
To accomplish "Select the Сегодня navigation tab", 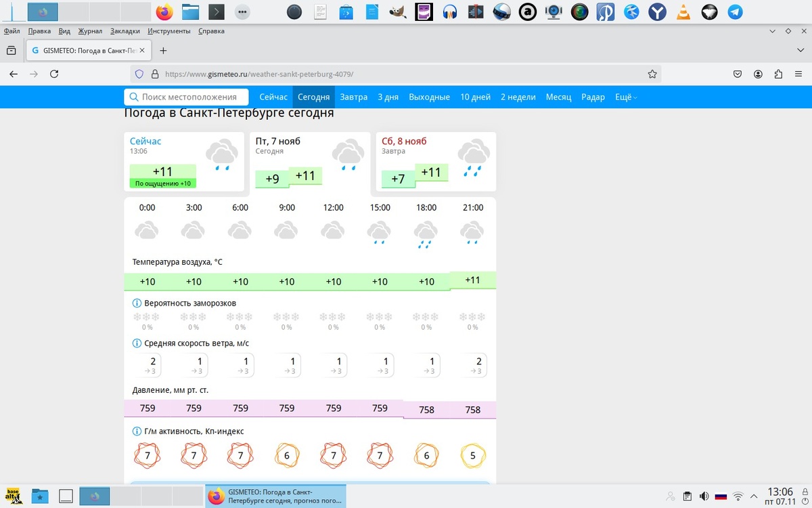I will (314, 97).
